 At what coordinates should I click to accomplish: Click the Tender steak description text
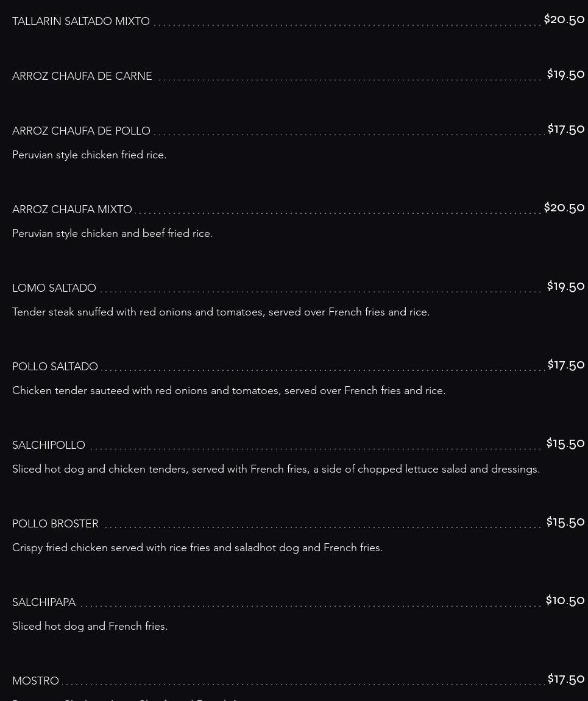(221, 312)
